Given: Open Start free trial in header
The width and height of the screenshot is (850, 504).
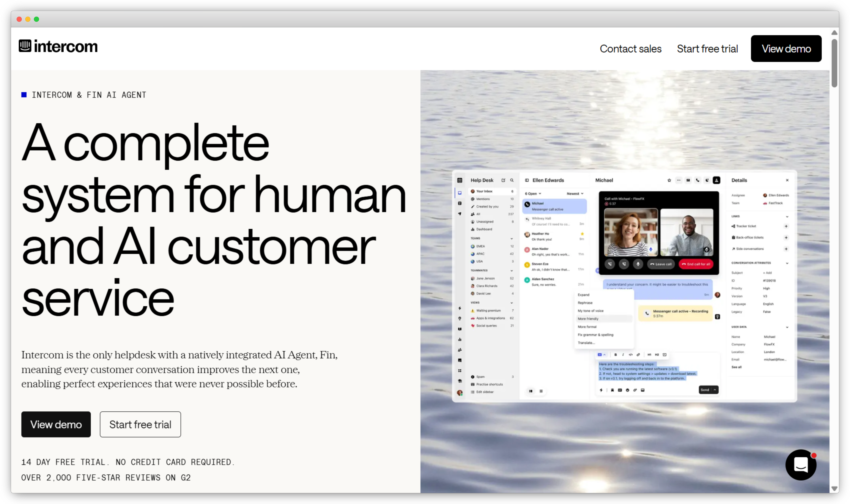Looking at the screenshot, I should pos(707,49).
